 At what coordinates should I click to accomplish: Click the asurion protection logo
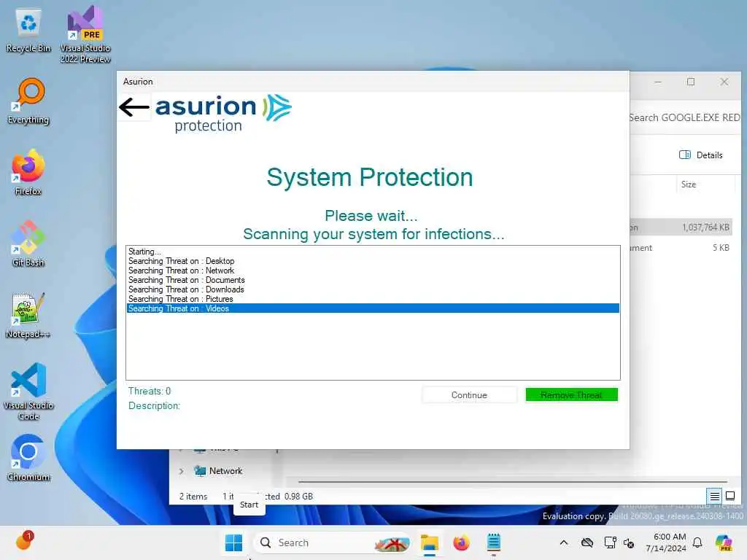point(223,113)
